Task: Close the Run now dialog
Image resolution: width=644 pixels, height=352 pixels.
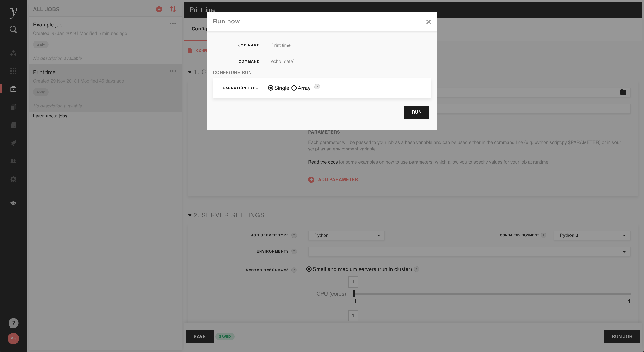Action: click(x=429, y=22)
